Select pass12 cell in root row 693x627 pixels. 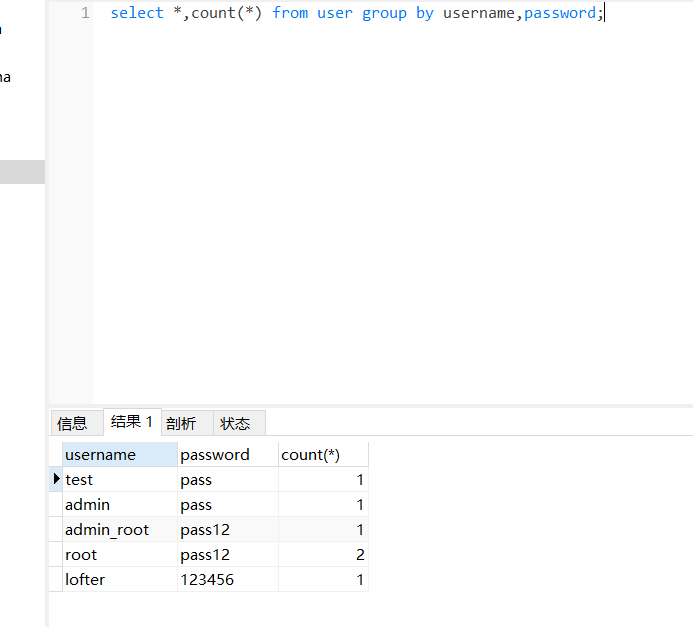point(228,555)
